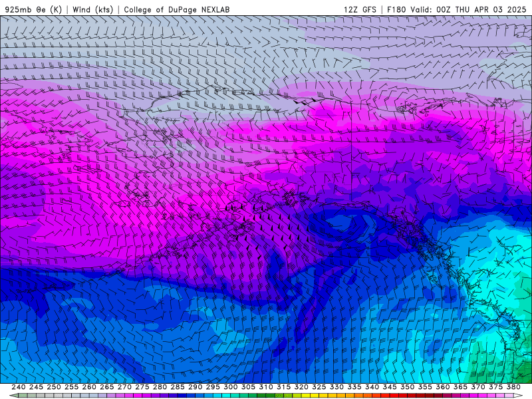Select 'F180 Valid: 00Z THU APR 03 2025' text

point(456,9)
